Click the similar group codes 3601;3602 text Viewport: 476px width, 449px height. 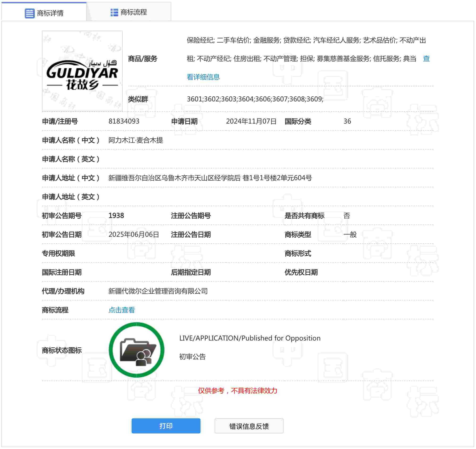pyautogui.click(x=255, y=99)
